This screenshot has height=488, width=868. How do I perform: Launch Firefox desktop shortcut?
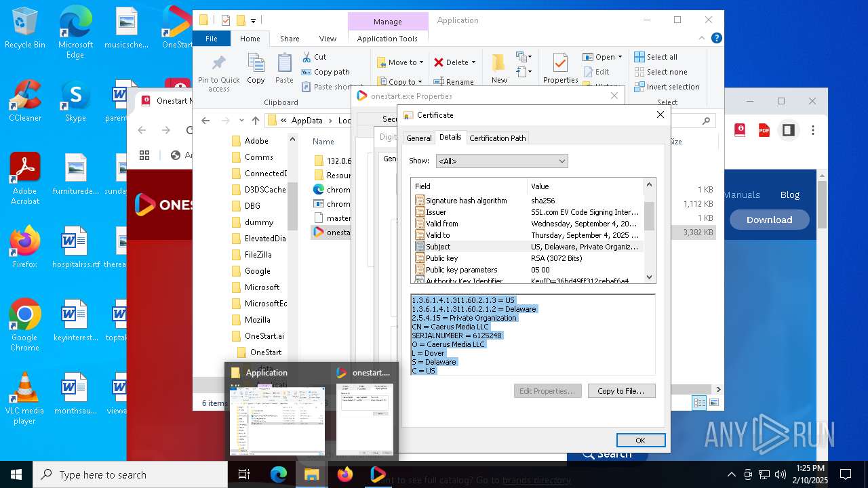(x=24, y=247)
